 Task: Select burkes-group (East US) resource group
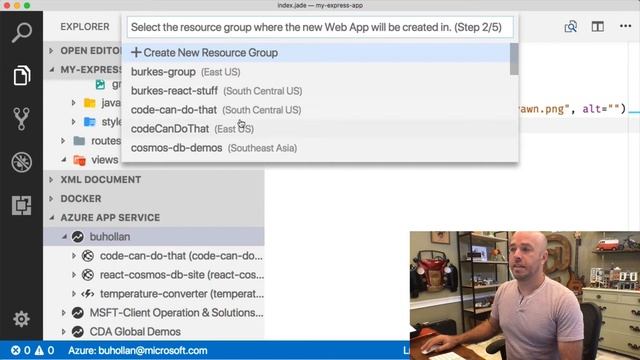[x=317, y=72]
